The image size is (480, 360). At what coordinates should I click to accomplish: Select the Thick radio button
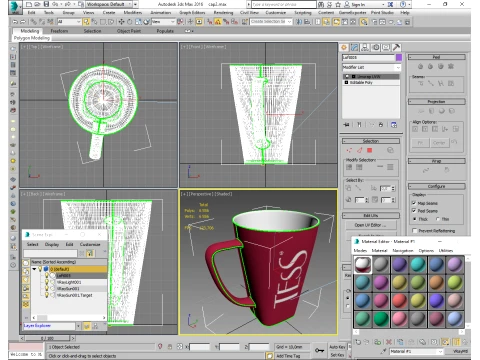coord(415,219)
